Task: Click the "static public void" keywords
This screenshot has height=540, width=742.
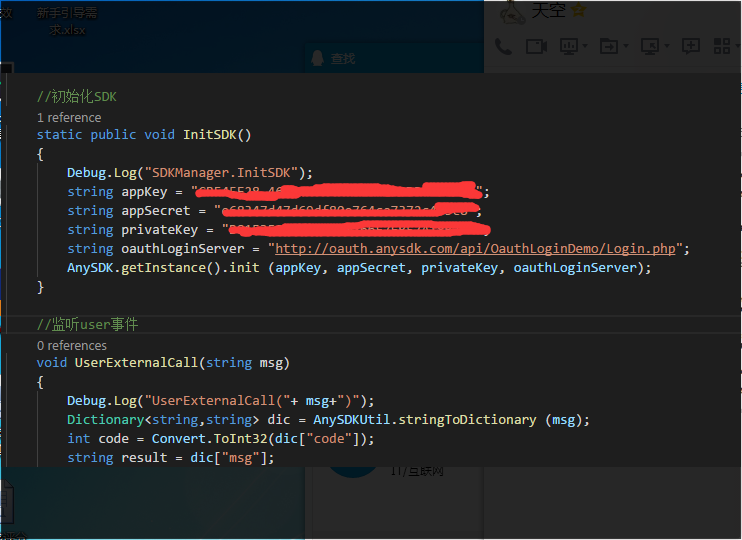Action: click(x=106, y=135)
